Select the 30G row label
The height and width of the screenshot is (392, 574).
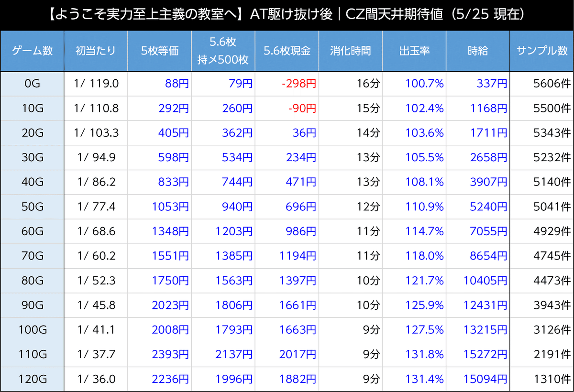tap(32, 158)
